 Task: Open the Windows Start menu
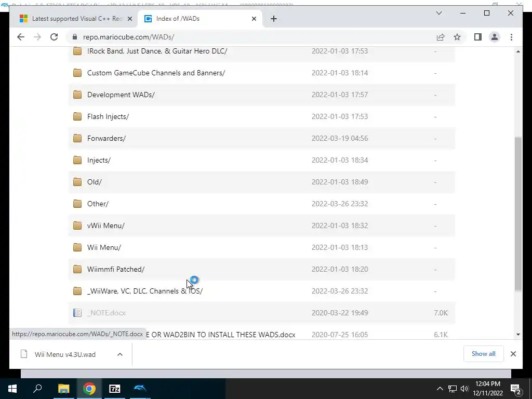pyautogui.click(x=12, y=389)
